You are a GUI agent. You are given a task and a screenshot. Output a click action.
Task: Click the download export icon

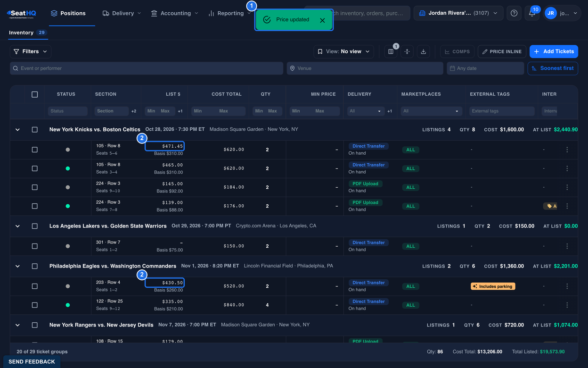pos(423,51)
